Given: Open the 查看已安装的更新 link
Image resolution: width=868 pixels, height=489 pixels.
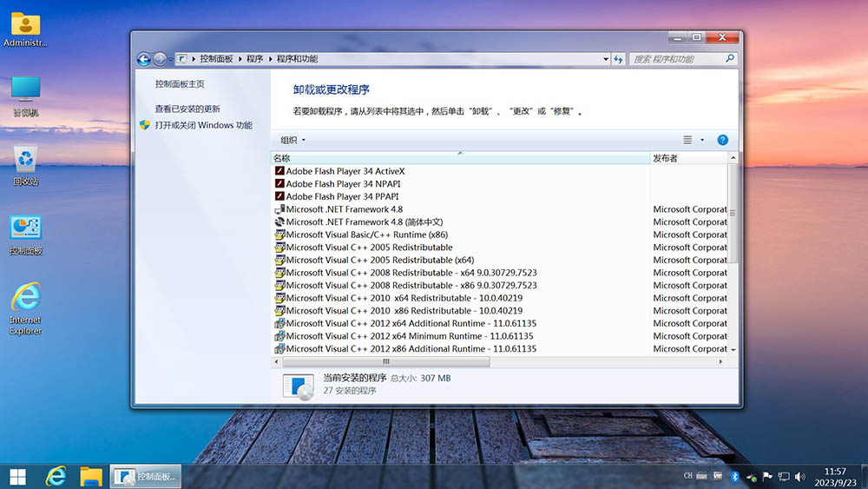Looking at the screenshot, I should click(187, 109).
